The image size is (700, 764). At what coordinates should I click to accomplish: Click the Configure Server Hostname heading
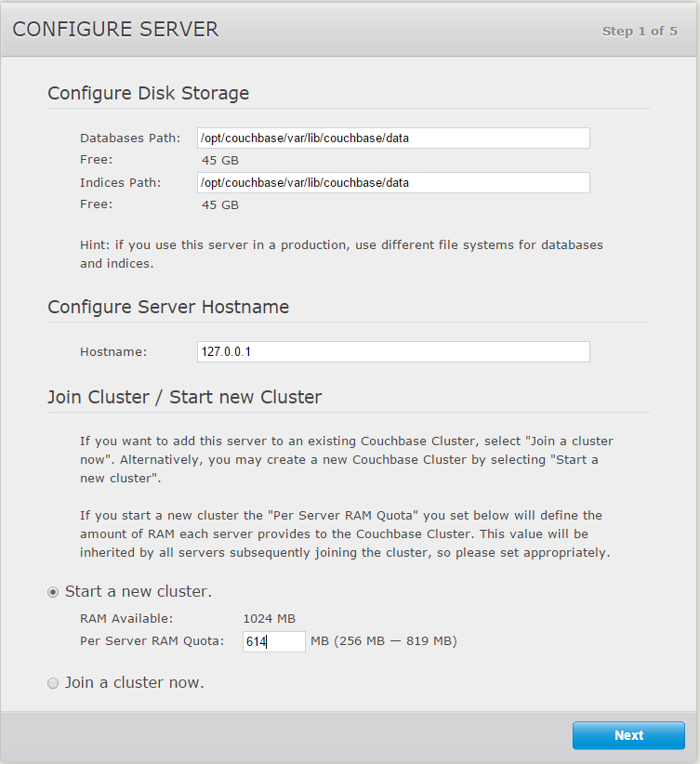tap(168, 307)
